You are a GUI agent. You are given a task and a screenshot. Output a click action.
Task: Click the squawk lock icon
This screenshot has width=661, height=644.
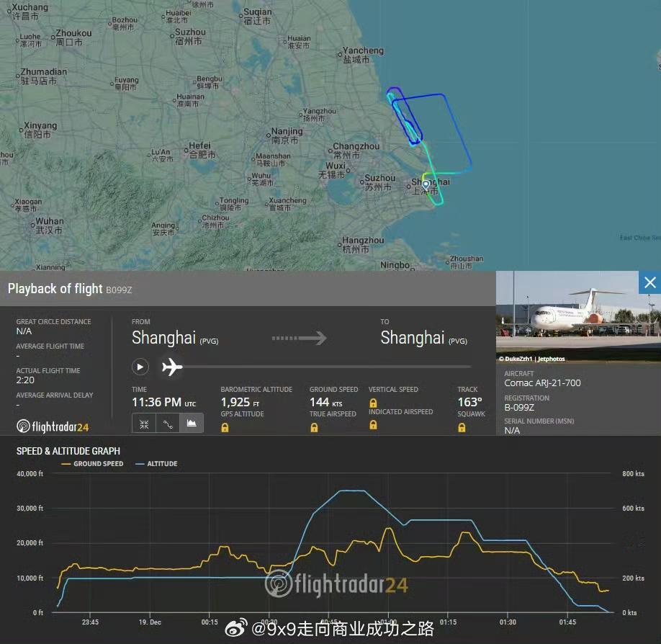coord(462,428)
